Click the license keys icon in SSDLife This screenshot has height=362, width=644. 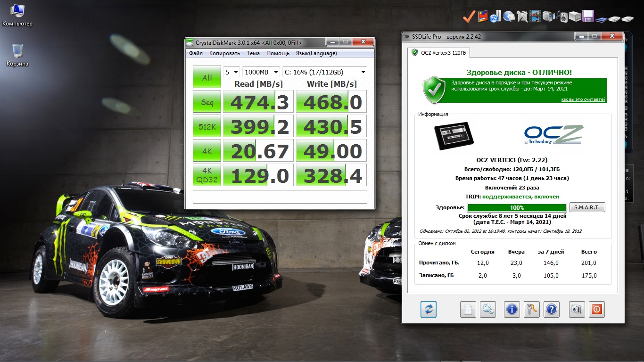coord(532,309)
